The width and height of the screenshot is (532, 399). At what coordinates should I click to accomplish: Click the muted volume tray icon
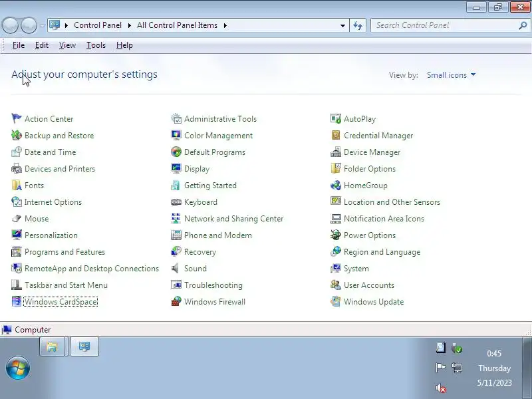pos(441,388)
